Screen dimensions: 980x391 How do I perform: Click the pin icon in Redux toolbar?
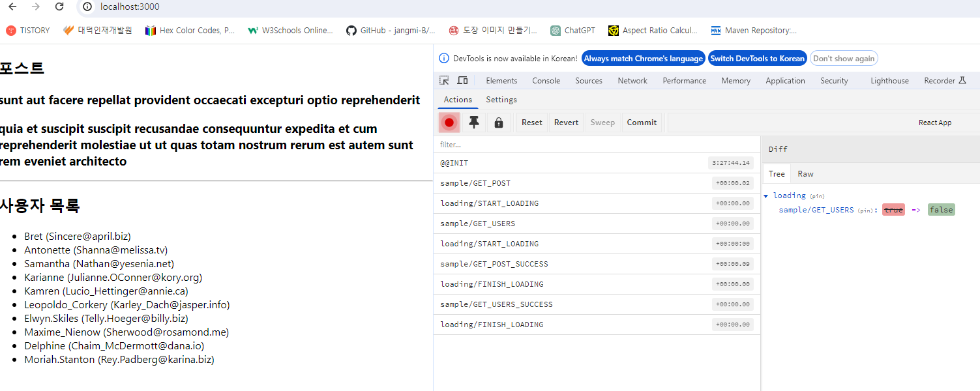(474, 123)
